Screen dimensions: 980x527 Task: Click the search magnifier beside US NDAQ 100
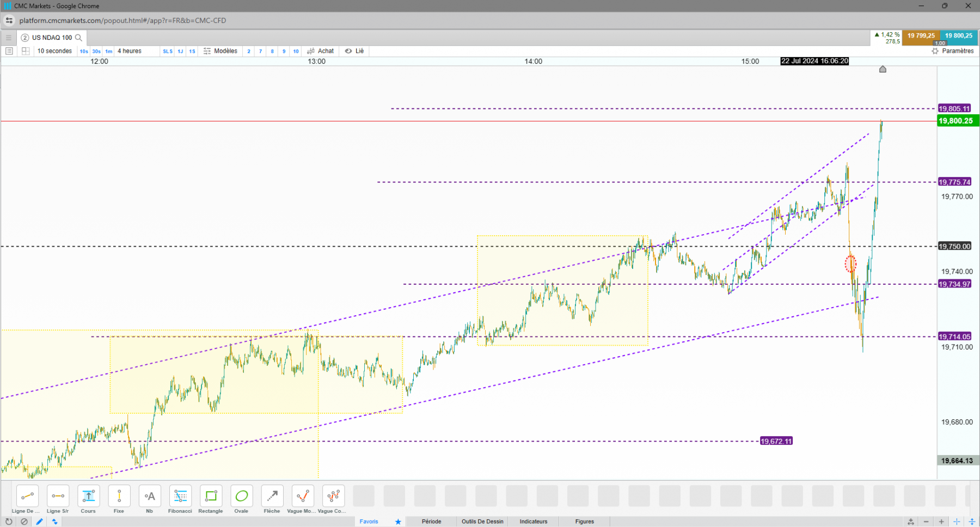coord(78,38)
